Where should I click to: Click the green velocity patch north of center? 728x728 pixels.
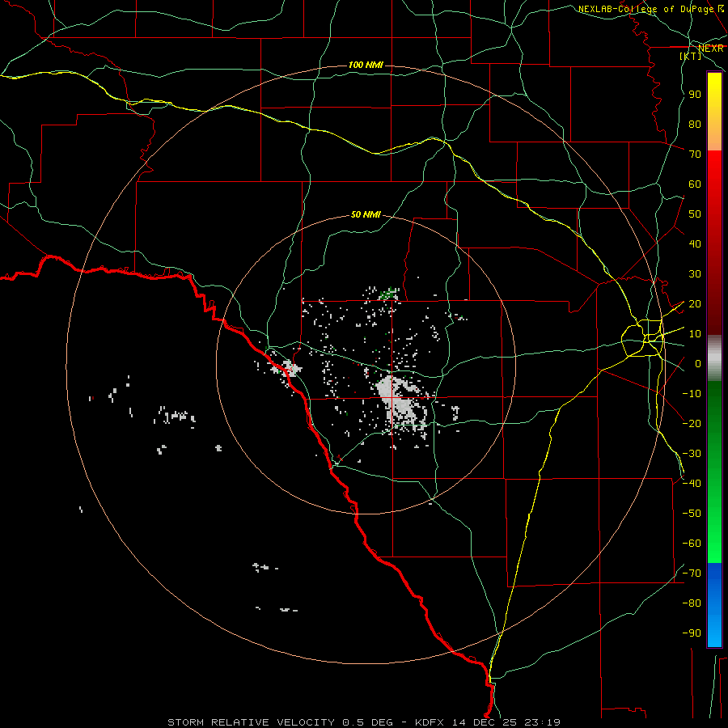(x=388, y=294)
